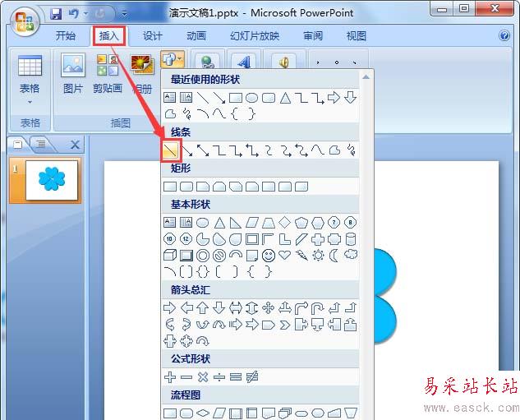
Task: Select the cloud shape
Action: 351,255
